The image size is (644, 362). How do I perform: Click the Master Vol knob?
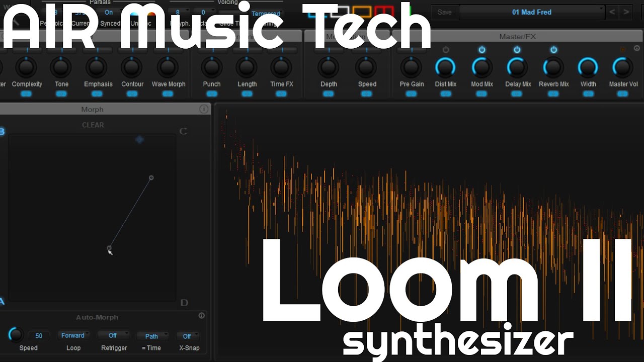coord(623,67)
